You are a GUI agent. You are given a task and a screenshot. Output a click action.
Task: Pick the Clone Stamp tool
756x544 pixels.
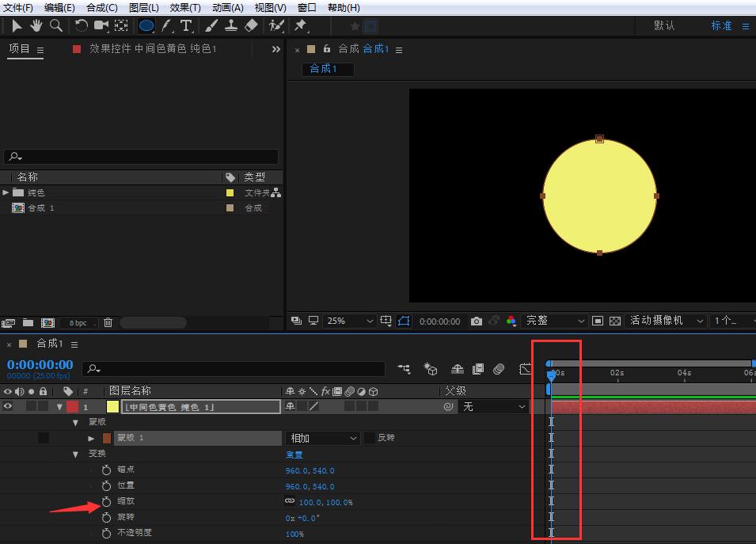231,26
